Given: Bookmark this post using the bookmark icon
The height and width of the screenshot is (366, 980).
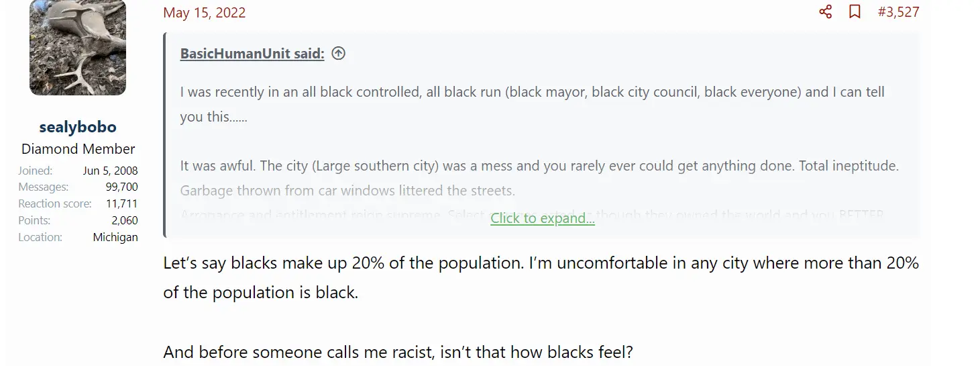Looking at the screenshot, I should [x=855, y=12].
